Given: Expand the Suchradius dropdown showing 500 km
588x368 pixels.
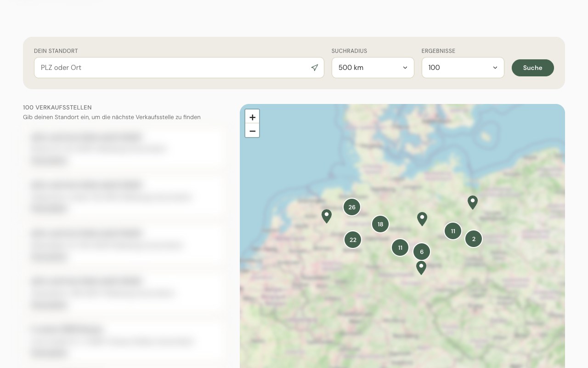Looking at the screenshot, I should 373,68.
